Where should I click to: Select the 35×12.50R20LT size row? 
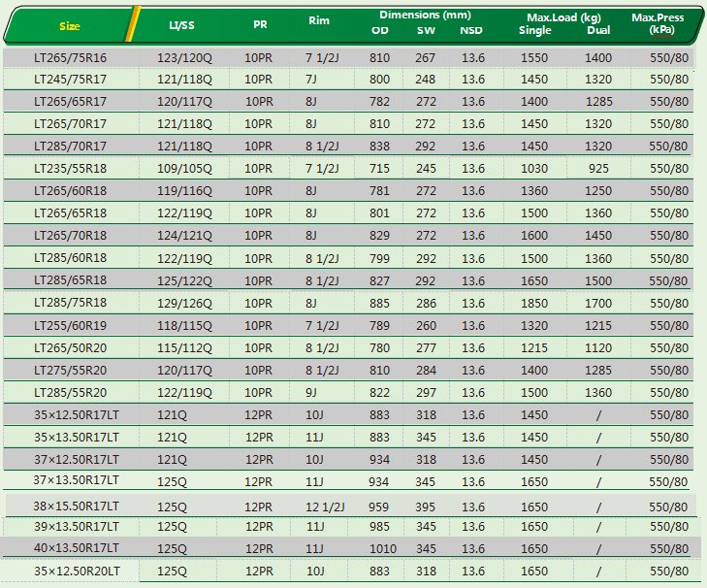tap(76, 572)
